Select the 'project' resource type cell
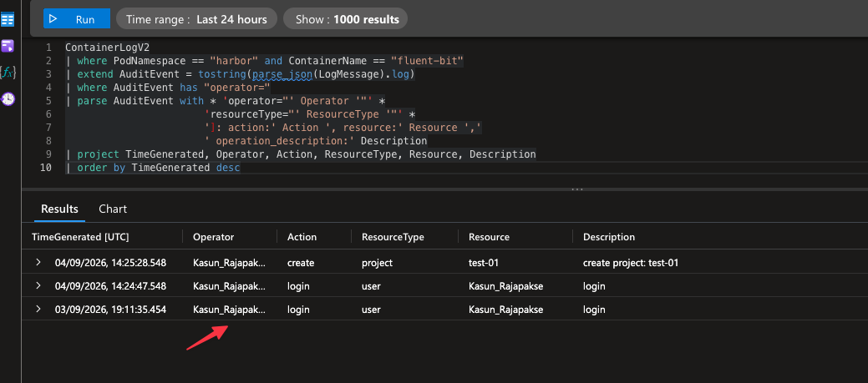This screenshot has height=383, width=868. pyautogui.click(x=378, y=263)
